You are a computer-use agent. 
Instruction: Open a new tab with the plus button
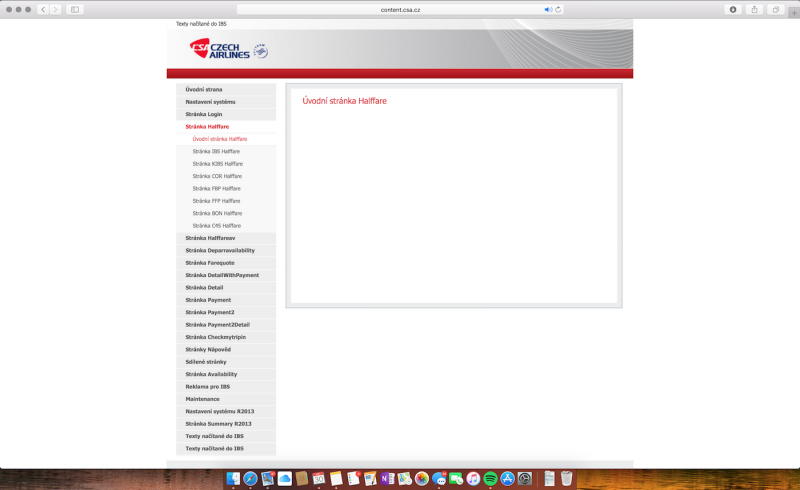794,13
